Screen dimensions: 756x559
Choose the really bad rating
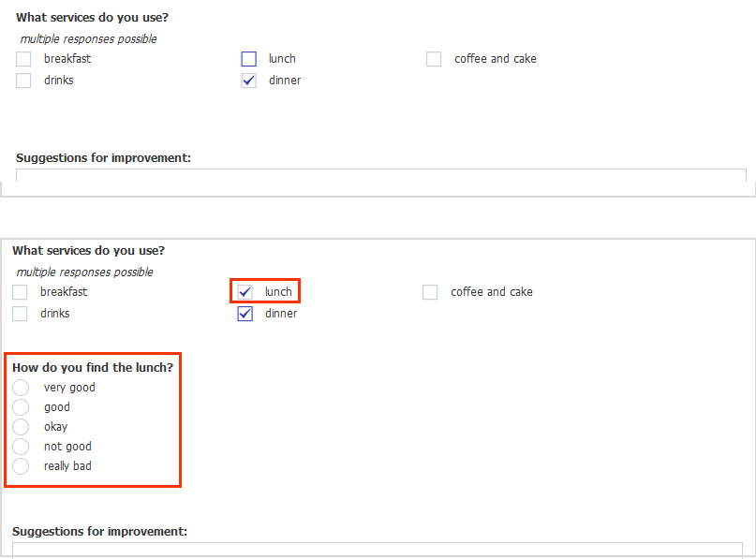21,465
